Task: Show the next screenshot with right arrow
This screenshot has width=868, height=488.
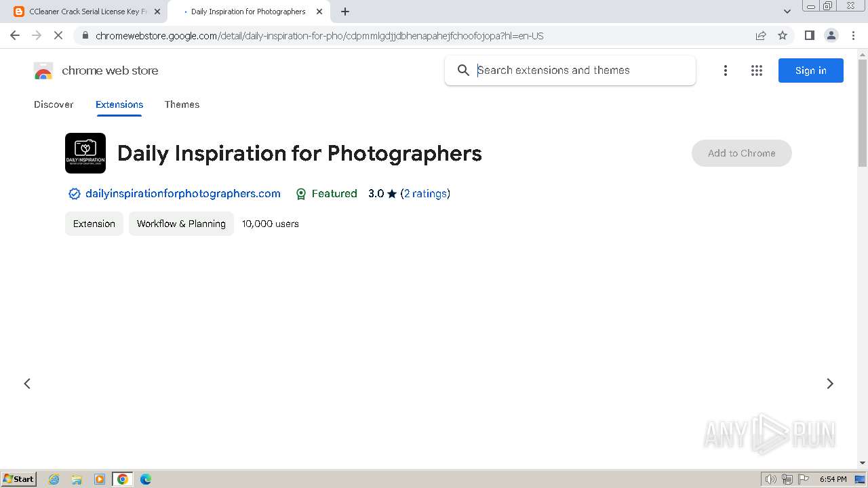Action: tap(830, 384)
